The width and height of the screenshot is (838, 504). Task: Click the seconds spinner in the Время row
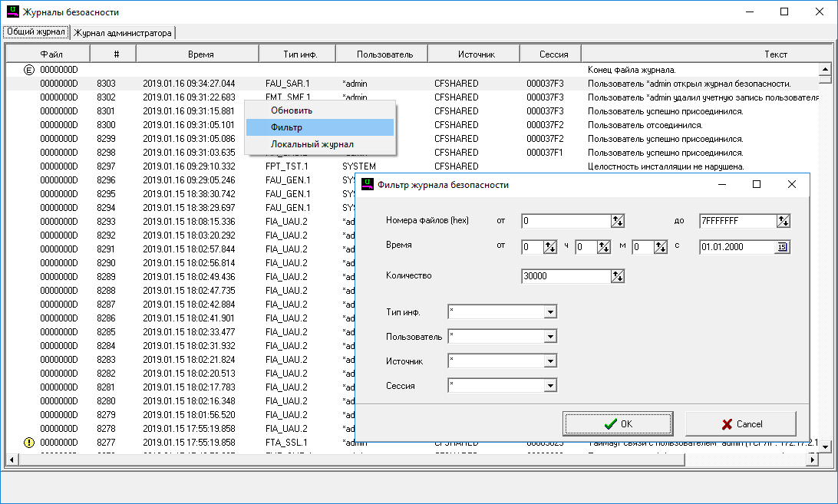pyautogui.click(x=659, y=247)
